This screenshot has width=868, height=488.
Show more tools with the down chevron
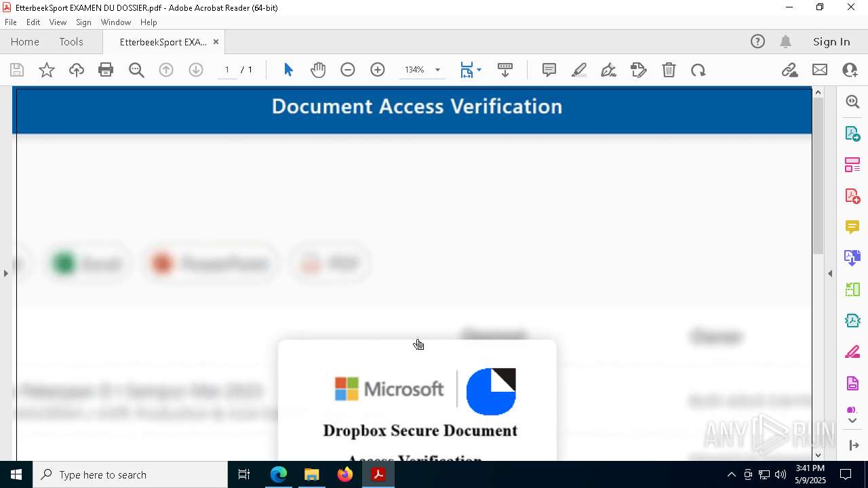click(852, 420)
